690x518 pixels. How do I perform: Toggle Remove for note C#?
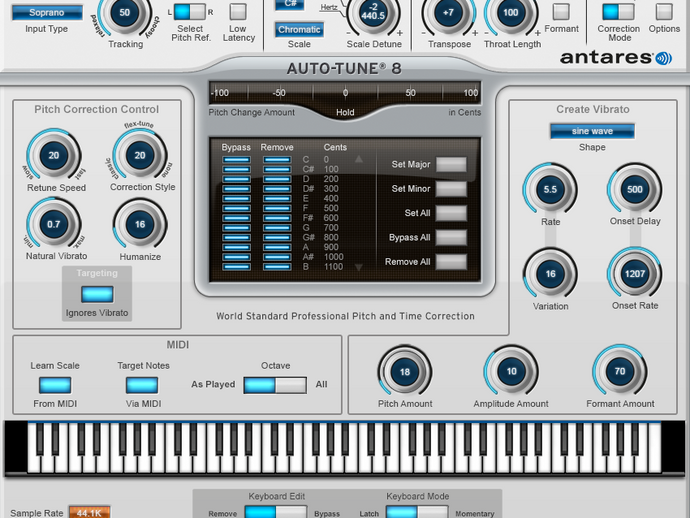277,169
